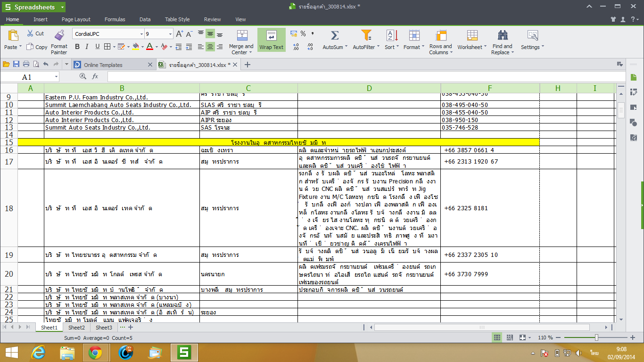644x362 pixels.
Task: Apply the currency number format icon
Action: pos(293,33)
